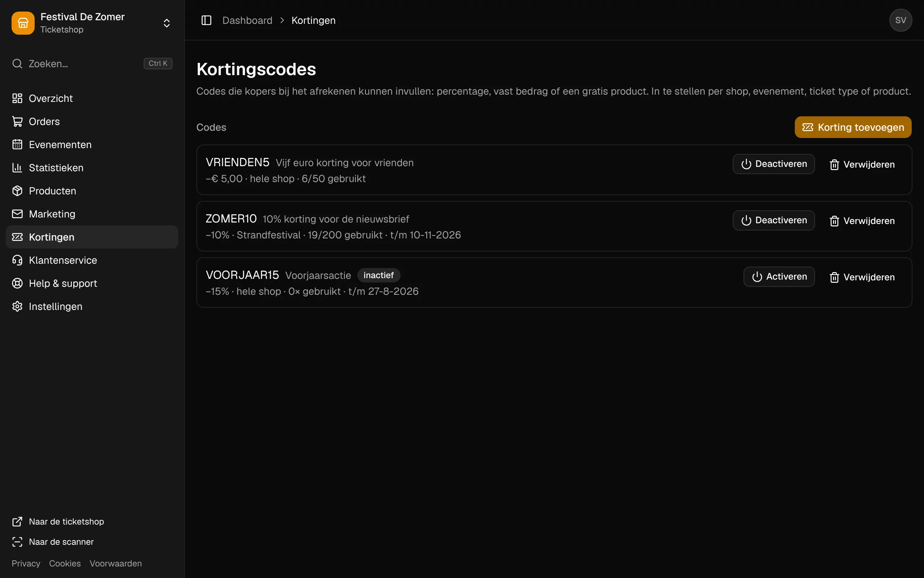Click the scanner frame icon

pos(17,542)
